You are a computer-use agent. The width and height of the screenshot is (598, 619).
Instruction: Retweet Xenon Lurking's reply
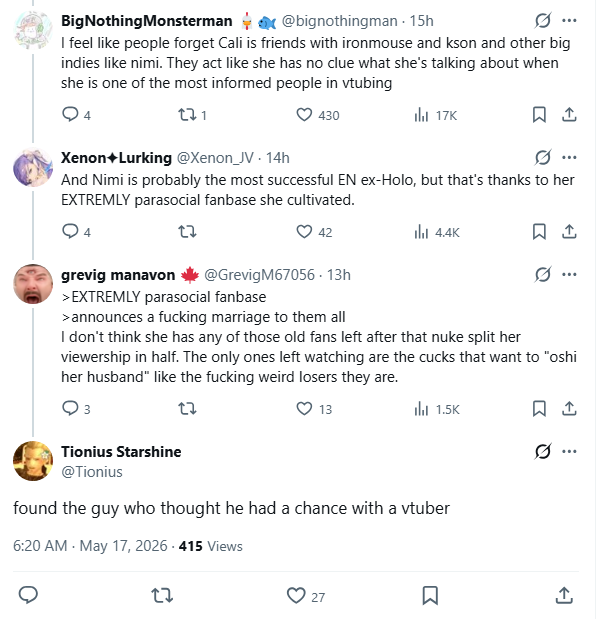coord(187,232)
